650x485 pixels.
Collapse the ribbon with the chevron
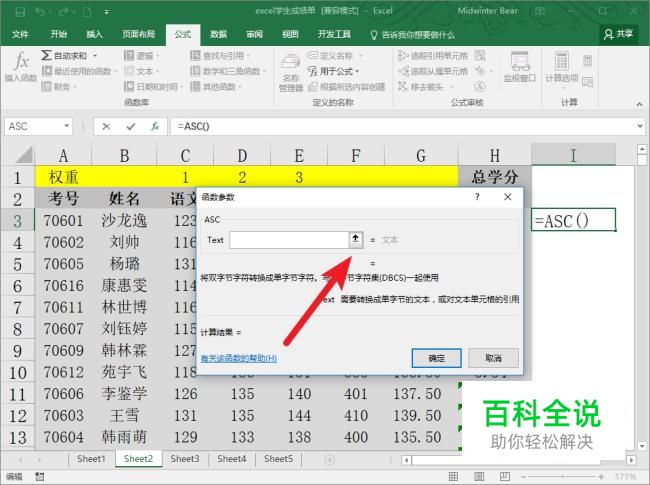tap(639, 104)
